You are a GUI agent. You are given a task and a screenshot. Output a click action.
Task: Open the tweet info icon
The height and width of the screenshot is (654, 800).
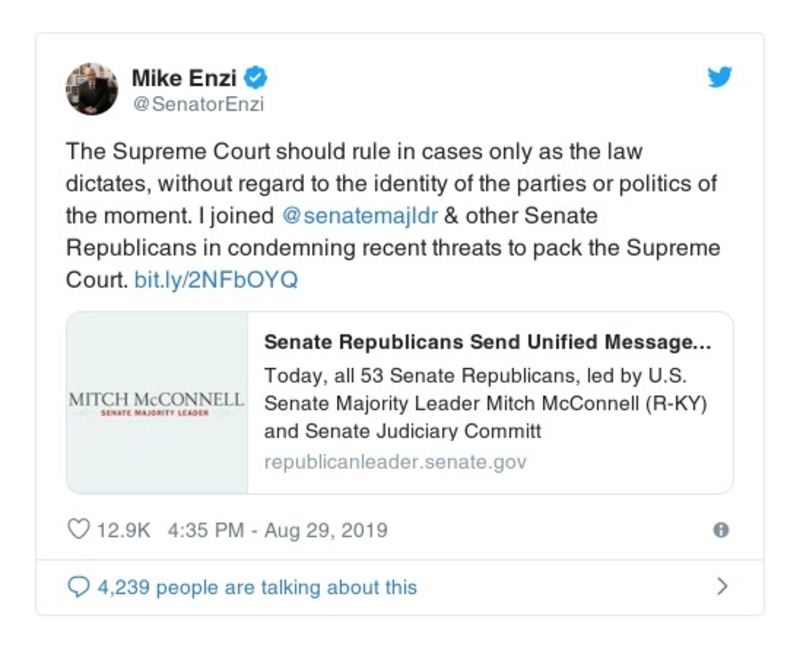point(721,530)
